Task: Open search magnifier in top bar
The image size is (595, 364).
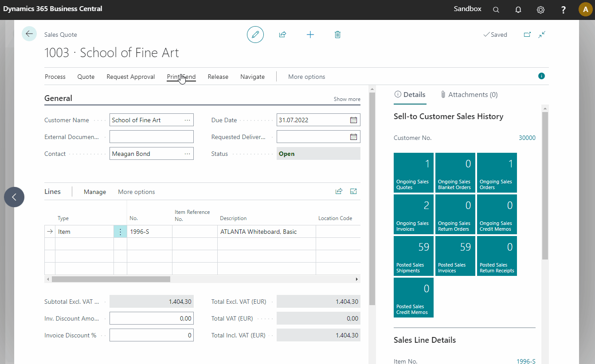Action: [x=496, y=10]
